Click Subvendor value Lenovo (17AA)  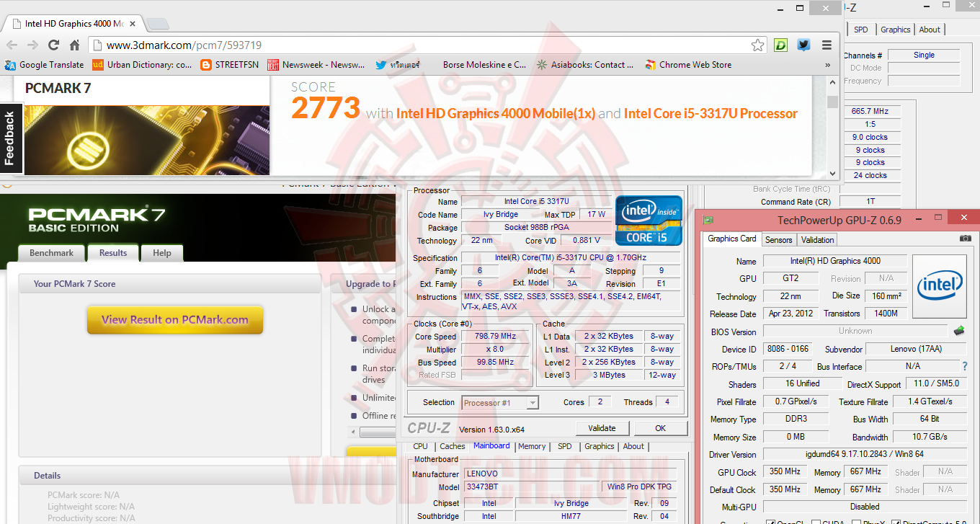917,349
